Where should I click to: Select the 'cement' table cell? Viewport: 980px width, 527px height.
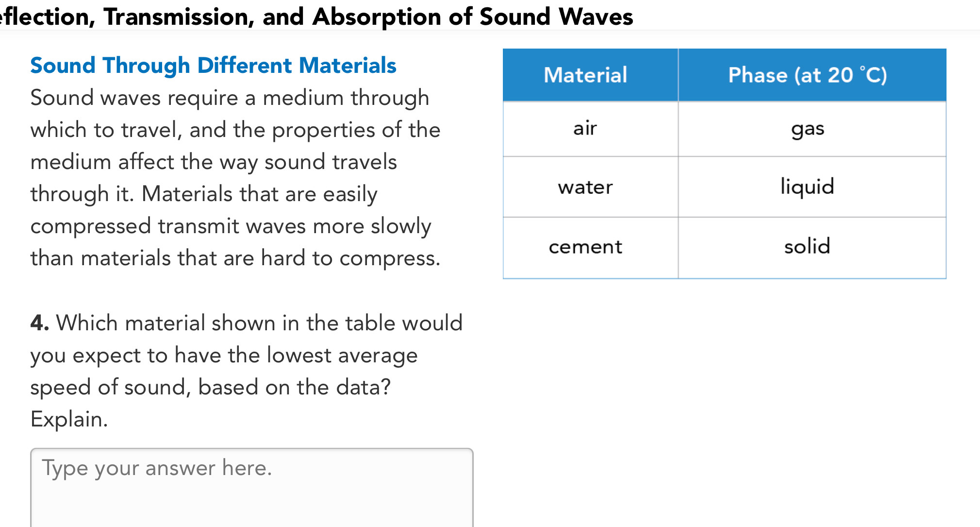(585, 247)
